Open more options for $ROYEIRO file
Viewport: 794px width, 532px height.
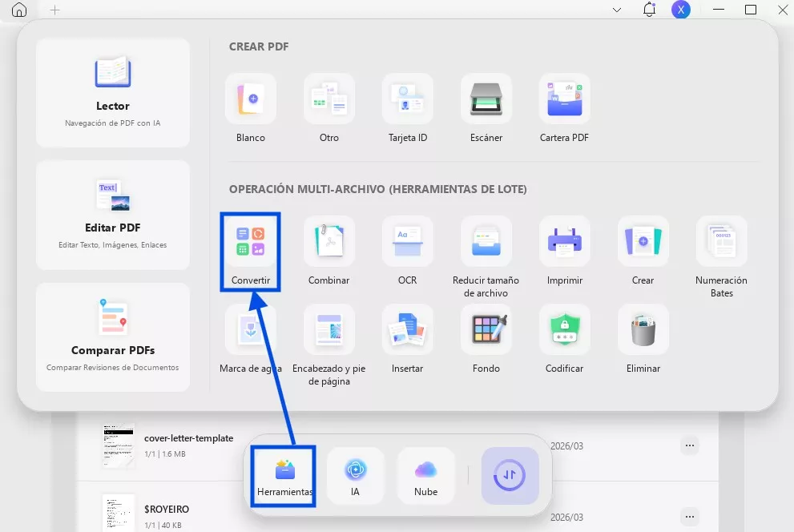pos(690,517)
